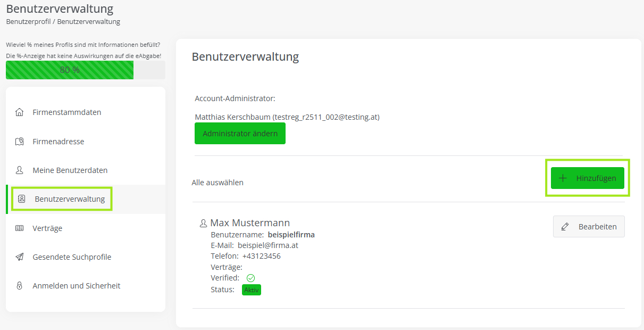Screen dimensions: 644x330
Task: Click the email beispiel@firma.at
Action: 267,245
